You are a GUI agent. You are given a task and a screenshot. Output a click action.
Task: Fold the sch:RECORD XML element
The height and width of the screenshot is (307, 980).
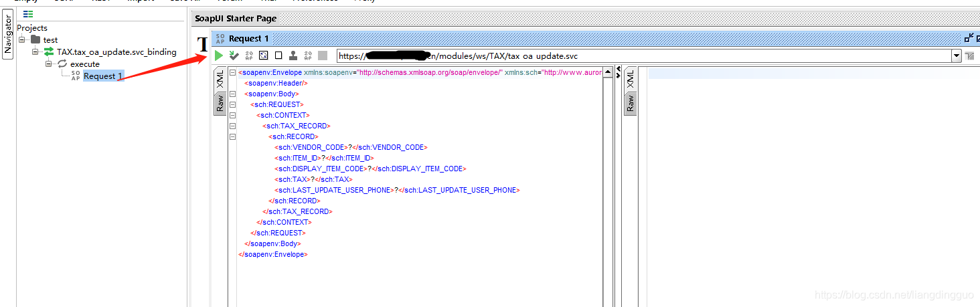click(x=232, y=136)
